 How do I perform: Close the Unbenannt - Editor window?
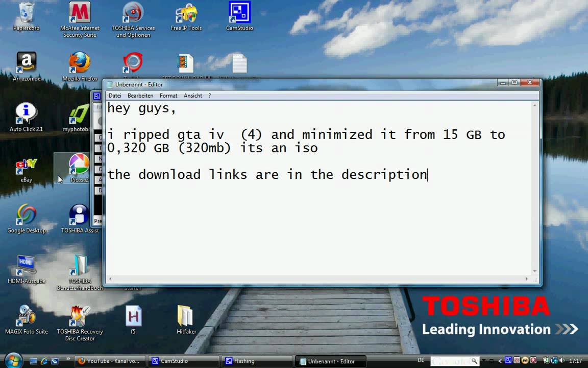529,83
